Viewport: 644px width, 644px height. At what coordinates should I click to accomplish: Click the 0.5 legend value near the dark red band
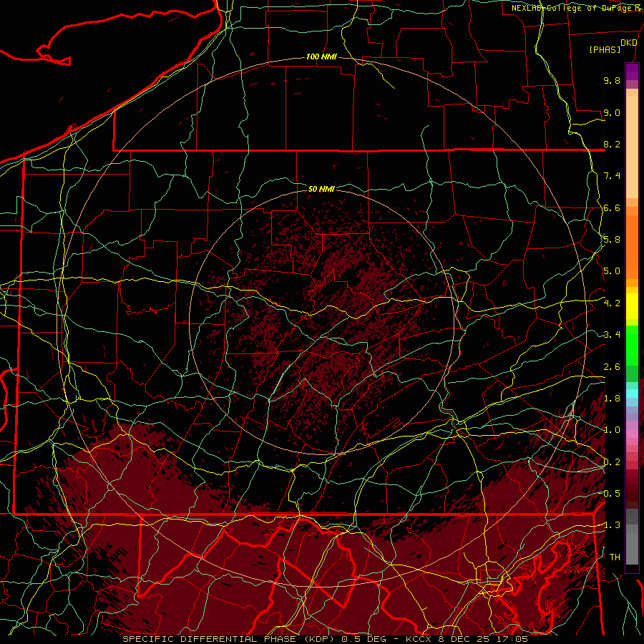[x=612, y=494]
